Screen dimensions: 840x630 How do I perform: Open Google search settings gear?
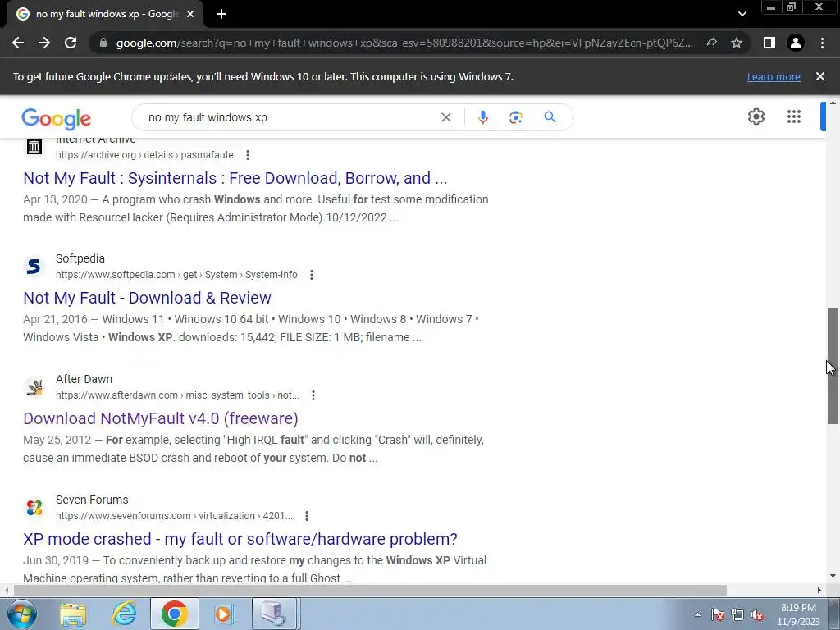pos(756,116)
